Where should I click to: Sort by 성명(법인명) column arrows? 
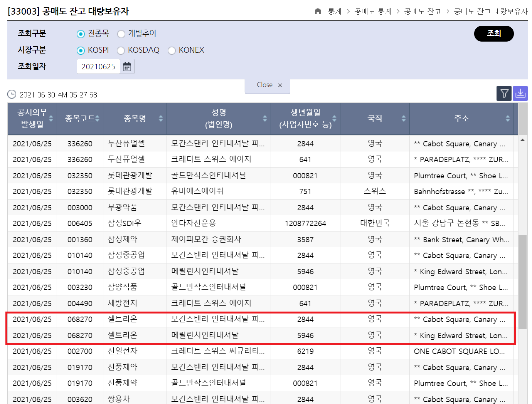[265, 119]
